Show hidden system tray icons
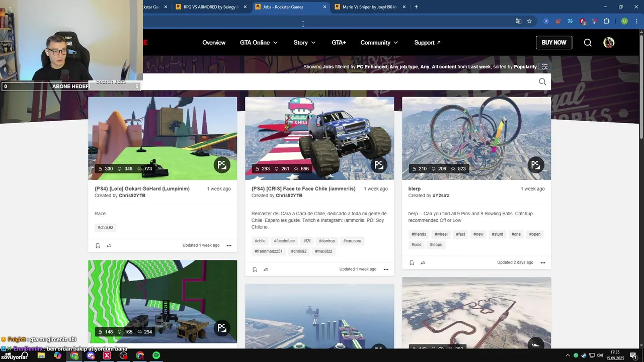The image size is (644, 362). [x=568, y=355]
